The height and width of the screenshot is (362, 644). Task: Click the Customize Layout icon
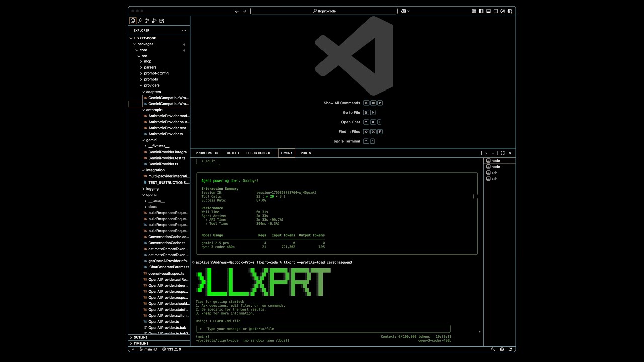pyautogui.click(x=474, y=11)
